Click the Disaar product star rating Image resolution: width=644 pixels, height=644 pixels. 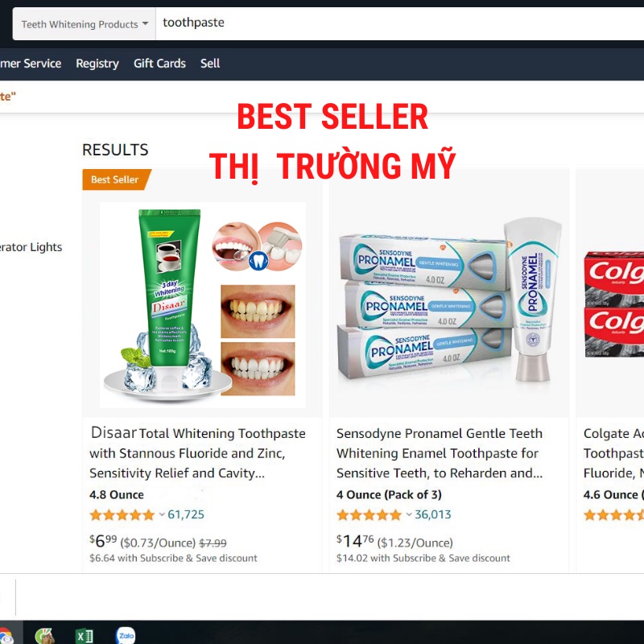pyautogui.click(x=122, y=514)
